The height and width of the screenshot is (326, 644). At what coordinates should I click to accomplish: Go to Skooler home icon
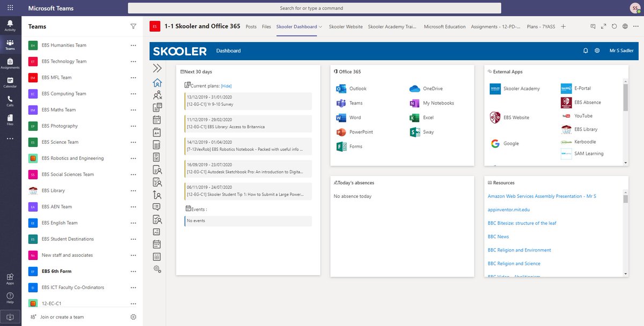coord(157,83)
